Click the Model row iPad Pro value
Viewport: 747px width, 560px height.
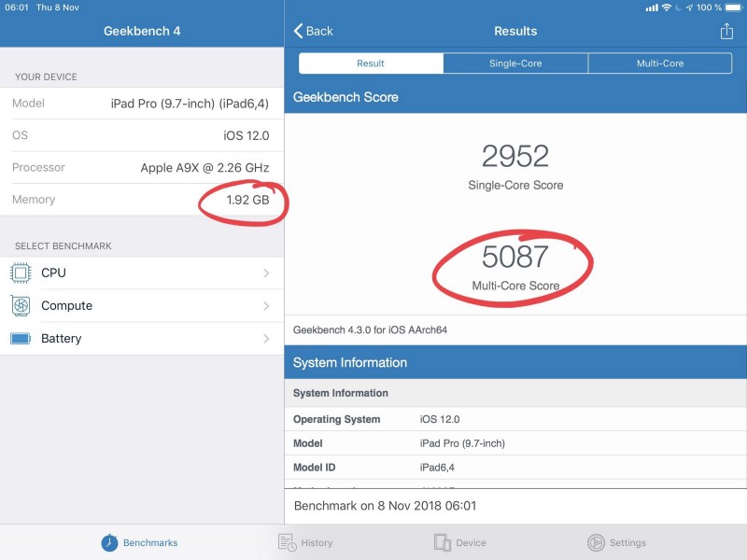tap(190, 104)
